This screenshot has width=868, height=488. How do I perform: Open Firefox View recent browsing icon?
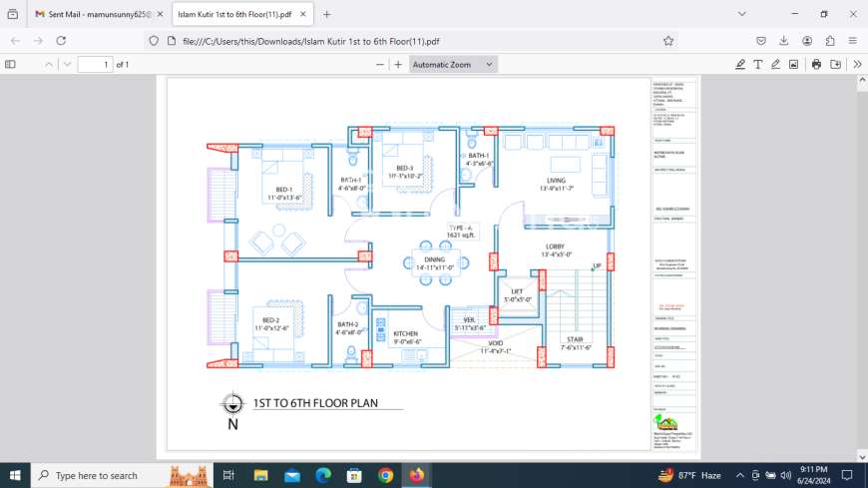(x=13, y=14)
